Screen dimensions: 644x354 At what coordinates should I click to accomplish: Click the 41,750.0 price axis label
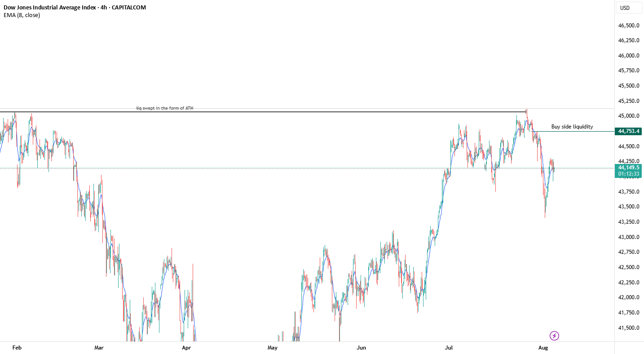tap(629, 313)
